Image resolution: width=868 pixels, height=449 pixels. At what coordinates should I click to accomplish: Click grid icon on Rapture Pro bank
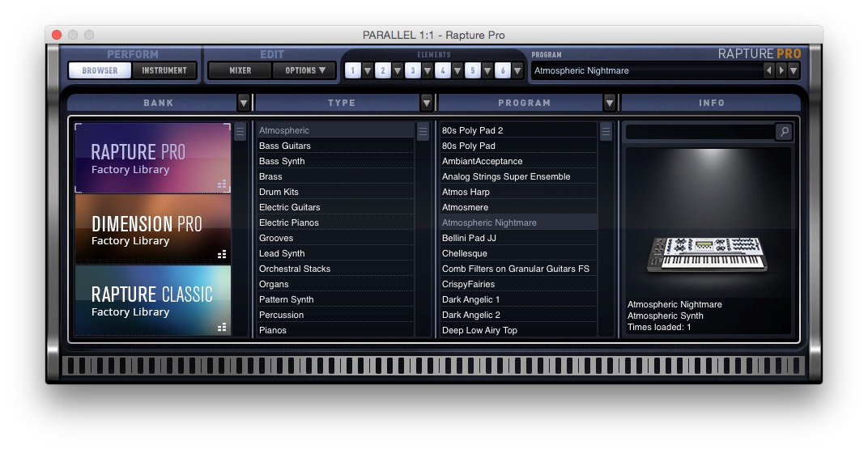[x=222, y=184]
